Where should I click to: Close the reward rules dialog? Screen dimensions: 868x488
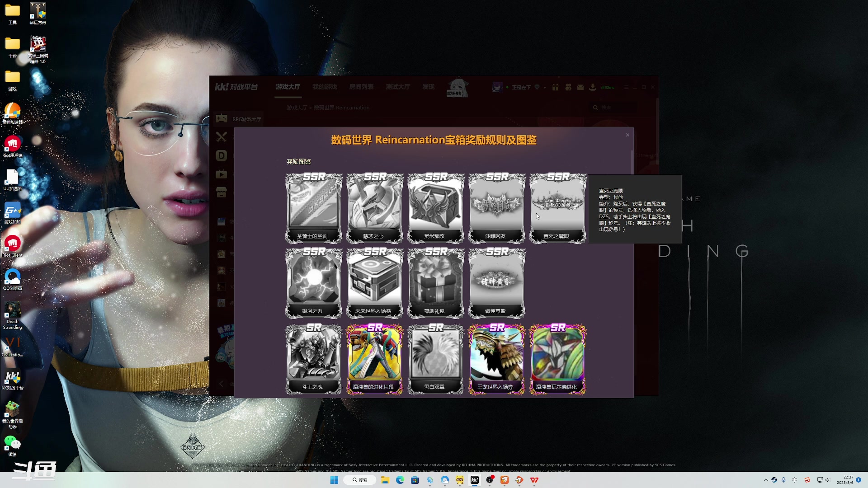click(627, 135)
